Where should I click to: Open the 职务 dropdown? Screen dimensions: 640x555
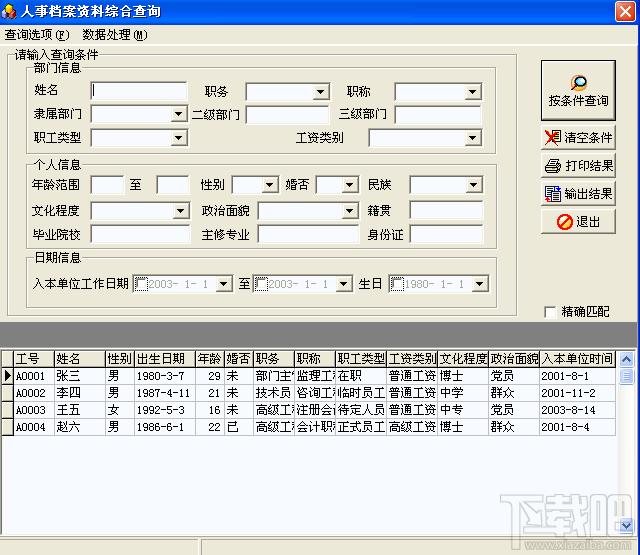(321, 92)
